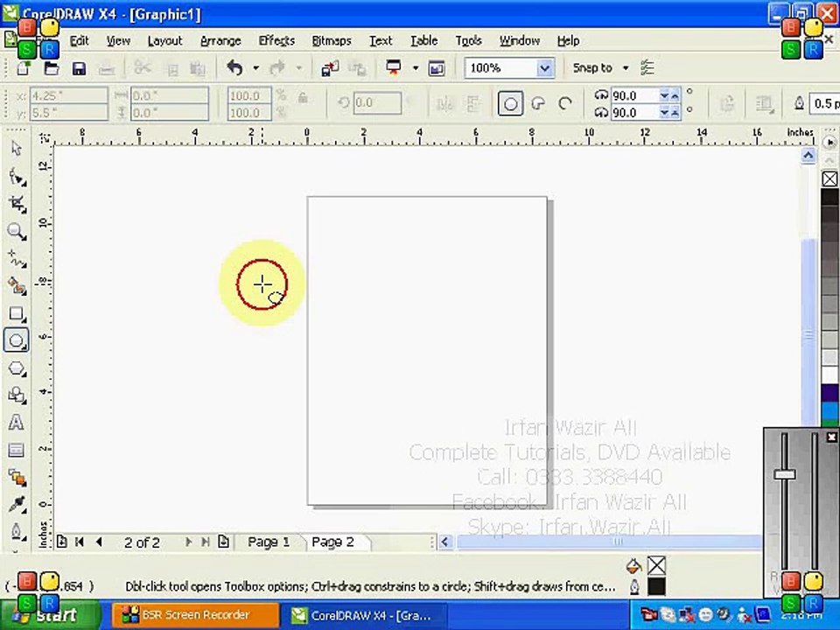This screenshot has height=630, width=840.
Task: Choose the Pie shape mode button
Action: [538, 103]
